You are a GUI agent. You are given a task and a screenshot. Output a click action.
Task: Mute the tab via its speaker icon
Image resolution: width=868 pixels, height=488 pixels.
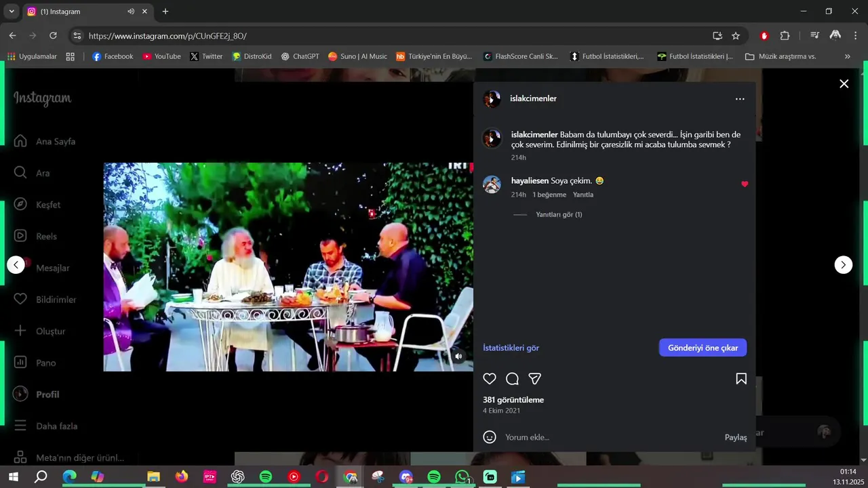[x=131, y=12]
